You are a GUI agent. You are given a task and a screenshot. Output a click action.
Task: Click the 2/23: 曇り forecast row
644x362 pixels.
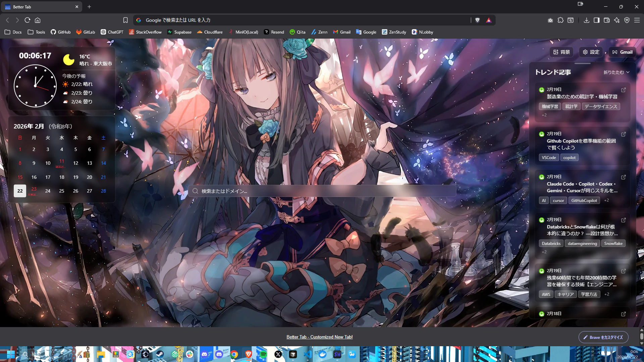[77, 93]
